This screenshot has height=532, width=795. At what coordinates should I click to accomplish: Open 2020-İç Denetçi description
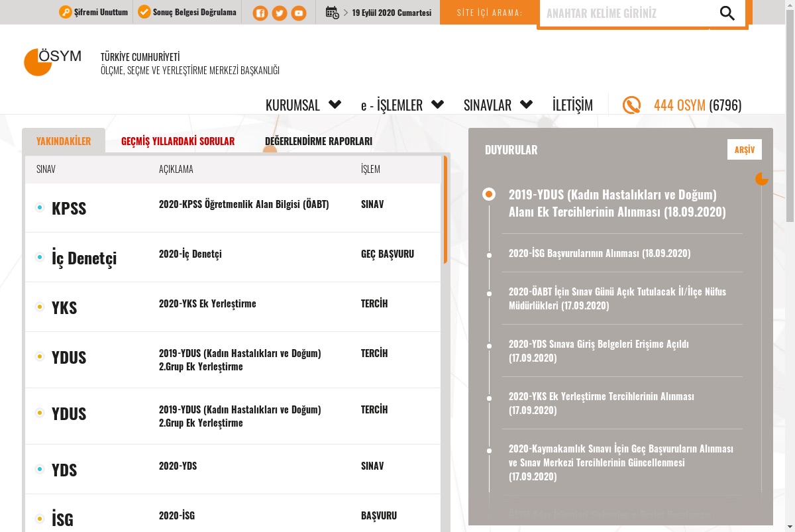(190, 254)
